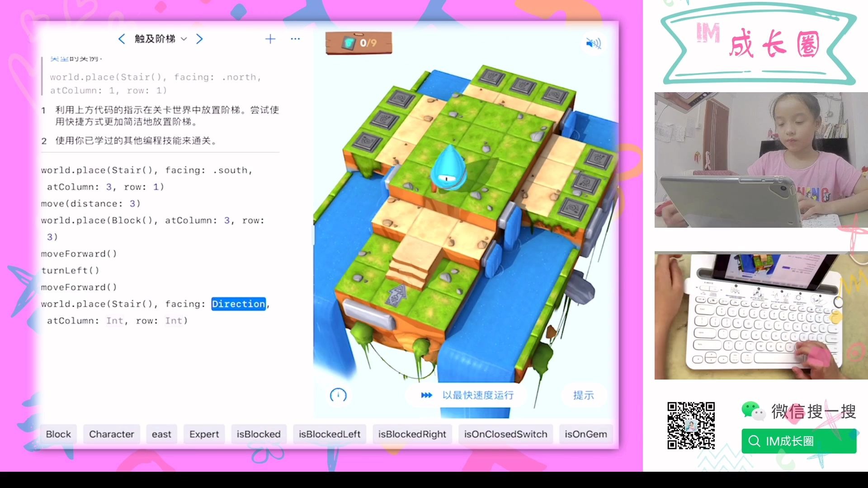Screen dimensions: 868x488
Task: Open the ellipsis more-options icon
Action: [x=295, y=39]
